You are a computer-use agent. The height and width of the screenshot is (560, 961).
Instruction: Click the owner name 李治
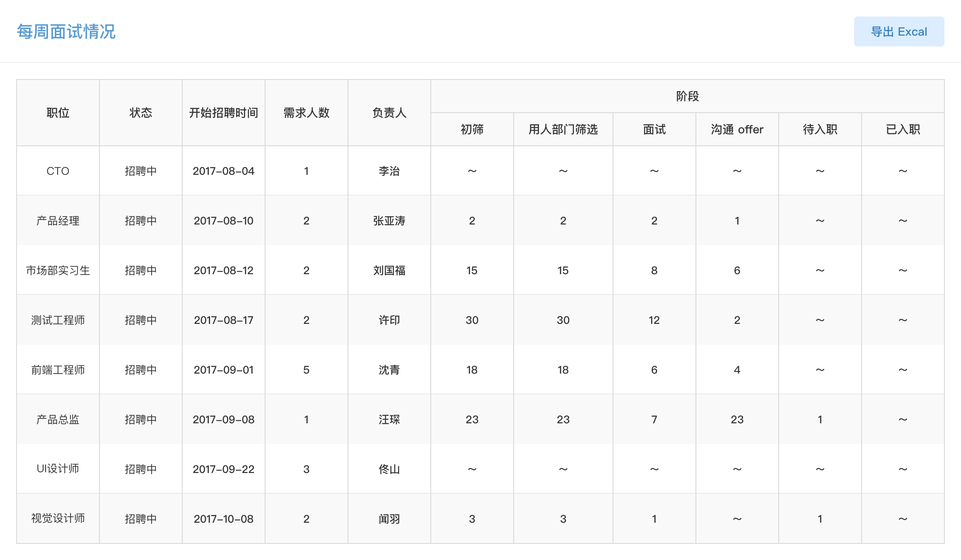pyautogui.click(x=389, y=171)
